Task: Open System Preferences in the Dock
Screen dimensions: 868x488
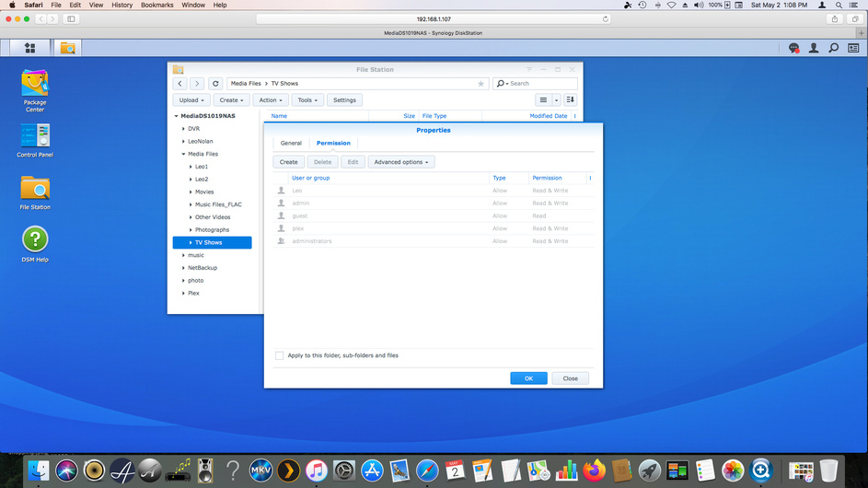Action: pos(343,471)
